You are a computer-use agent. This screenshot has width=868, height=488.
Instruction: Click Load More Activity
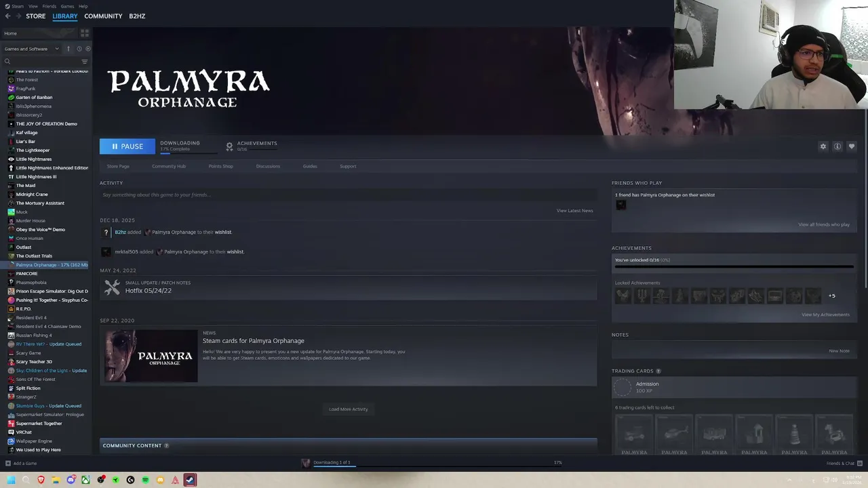[x=349, y=409]
